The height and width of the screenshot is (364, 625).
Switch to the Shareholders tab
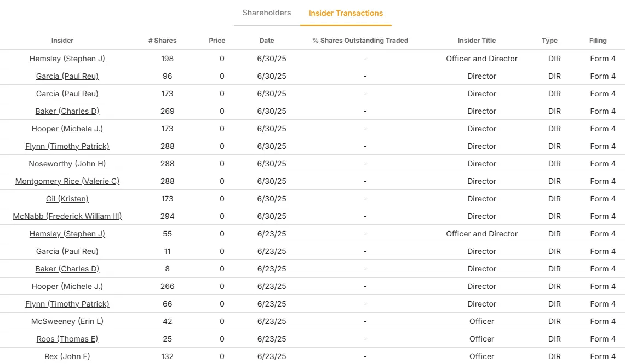(x=267, y=13)
